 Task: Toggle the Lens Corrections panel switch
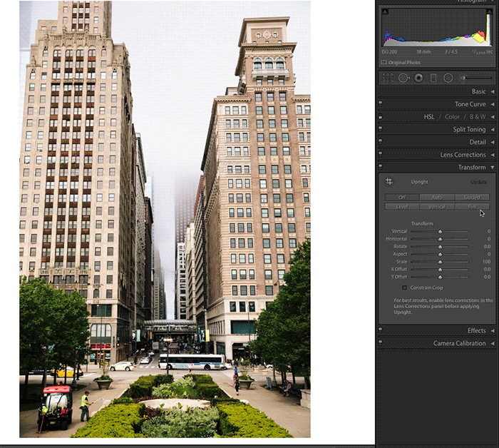[380, 154]
